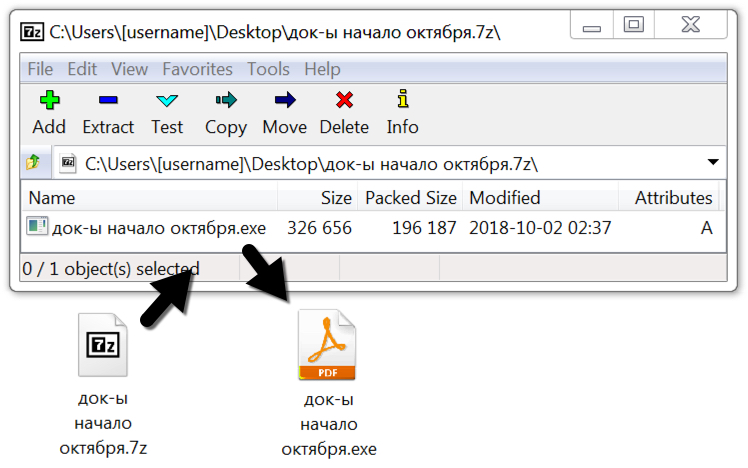
Task: Click the attribute value A
Action: [706, 228]
